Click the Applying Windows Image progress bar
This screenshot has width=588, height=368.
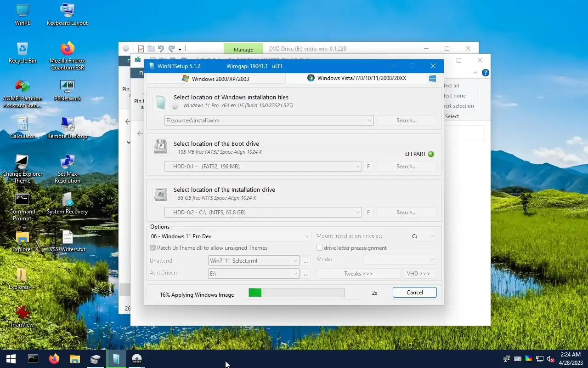297,293
